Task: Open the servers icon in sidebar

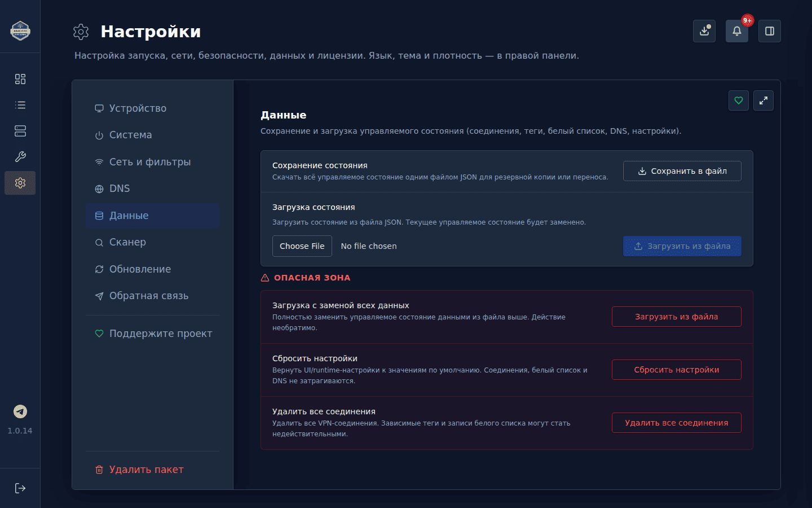Action: coord(20,131)
